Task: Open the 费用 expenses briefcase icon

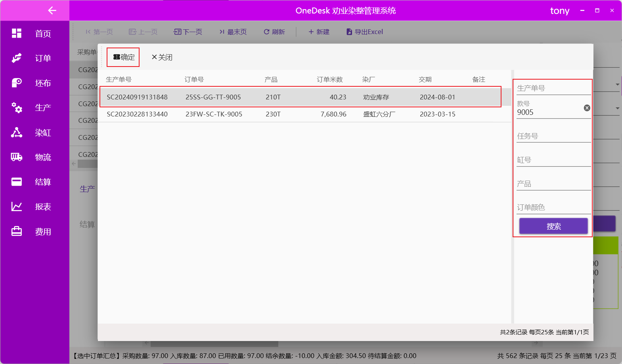Action: point(17,231)
